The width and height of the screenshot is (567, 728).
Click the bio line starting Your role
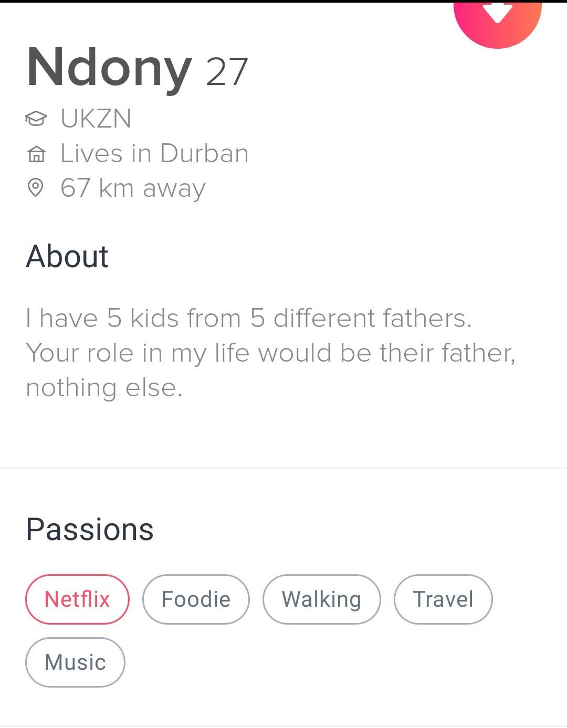point(270,353)
